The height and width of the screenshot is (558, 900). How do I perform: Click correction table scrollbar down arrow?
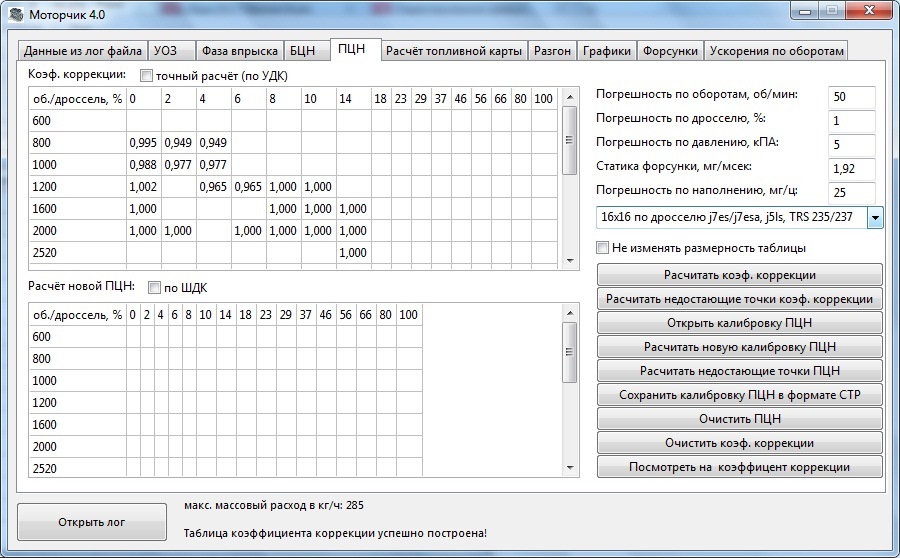(x=569, y=261)
